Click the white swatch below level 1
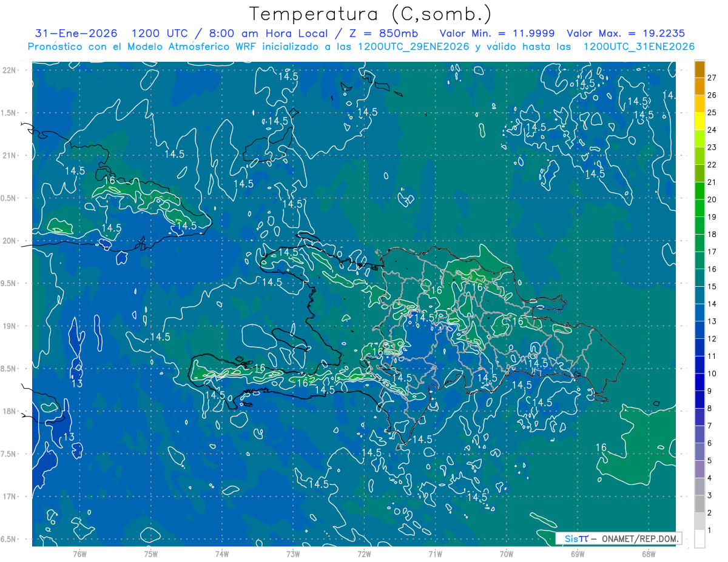Screen dimensions: 728x562 click(x=699, y=539)
